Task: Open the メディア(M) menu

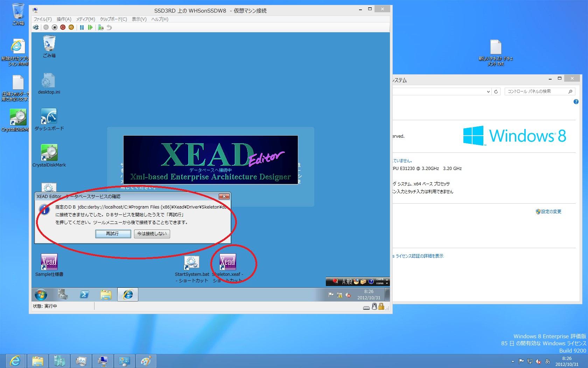Action: pyautogui.click(x=85, y=19)
